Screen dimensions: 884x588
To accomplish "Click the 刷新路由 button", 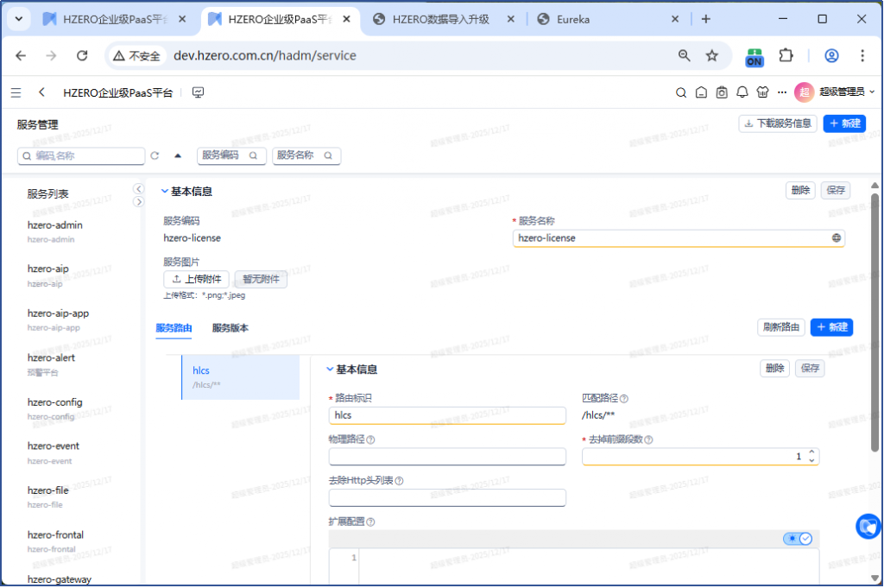I will pyautogui.click(x=781, y=327).
